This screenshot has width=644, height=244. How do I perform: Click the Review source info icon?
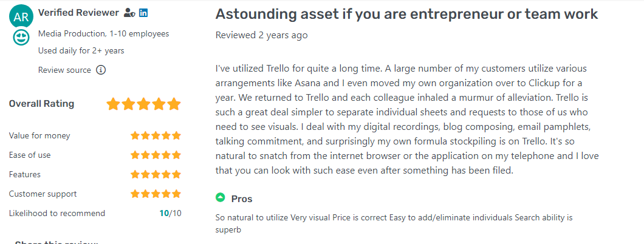(101, 70)
